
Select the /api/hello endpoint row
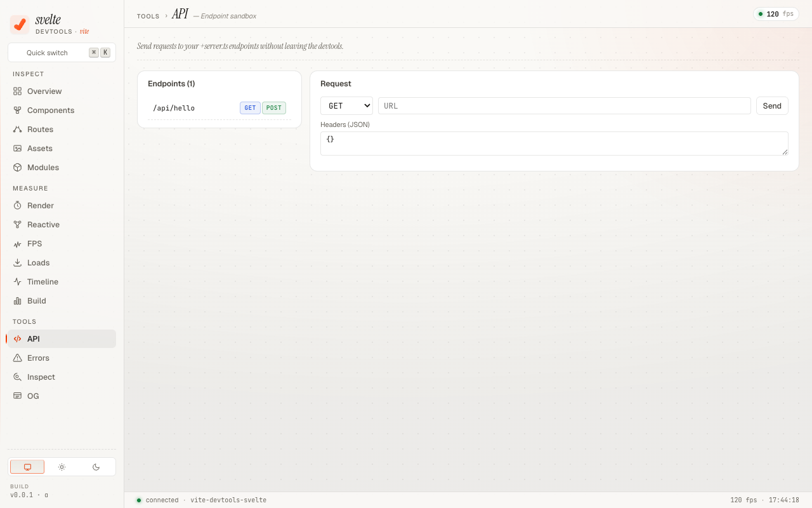tap(219, 108)
